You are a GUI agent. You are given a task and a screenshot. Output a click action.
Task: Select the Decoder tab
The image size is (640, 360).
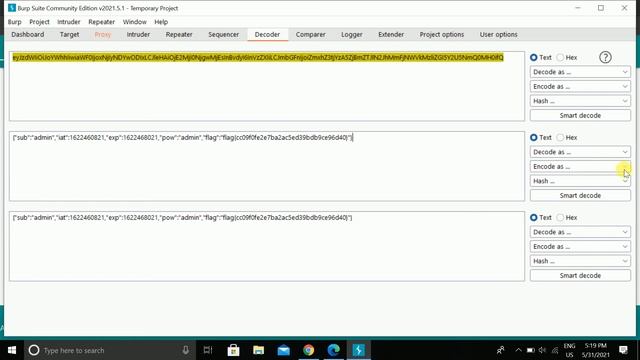(x=267, y=35)
